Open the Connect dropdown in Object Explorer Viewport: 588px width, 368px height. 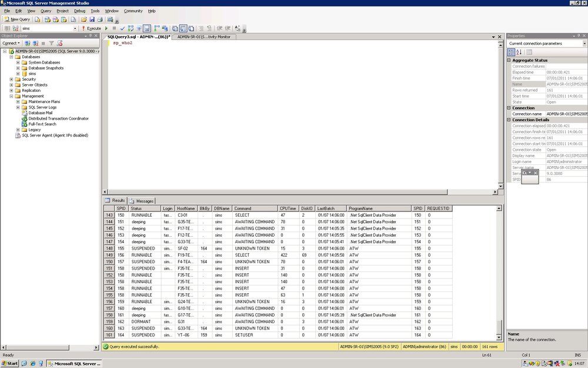click(11, 43)
